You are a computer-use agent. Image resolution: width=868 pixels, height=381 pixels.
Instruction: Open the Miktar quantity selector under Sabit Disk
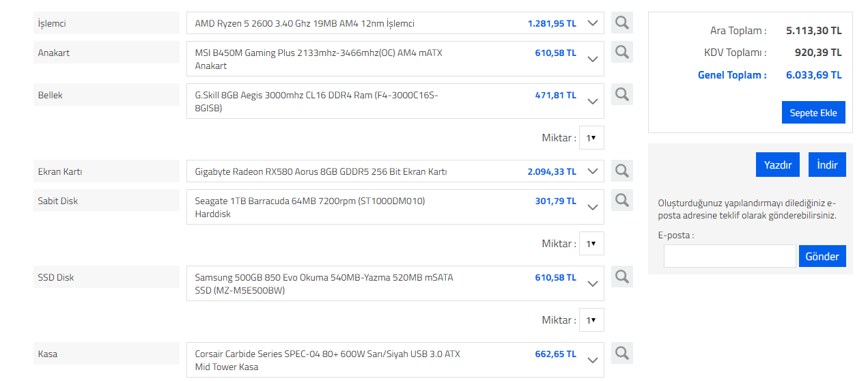[x=591, y=243]
